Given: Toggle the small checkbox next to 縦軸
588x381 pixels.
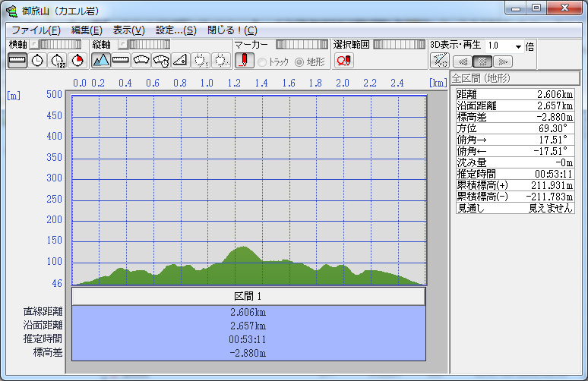Looking at the screenshot, I should click(x=122, y=45).
